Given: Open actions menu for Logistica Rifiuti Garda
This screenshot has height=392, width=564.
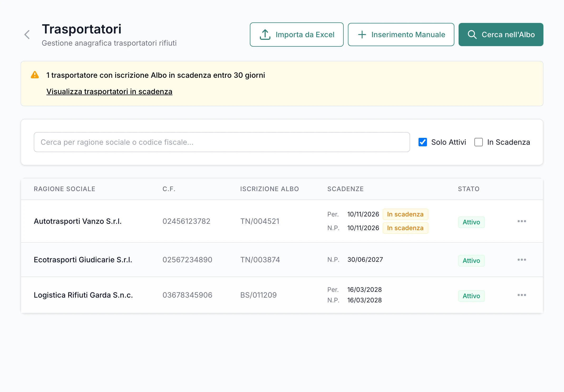Looking at the screenshot, I should 522,295.
